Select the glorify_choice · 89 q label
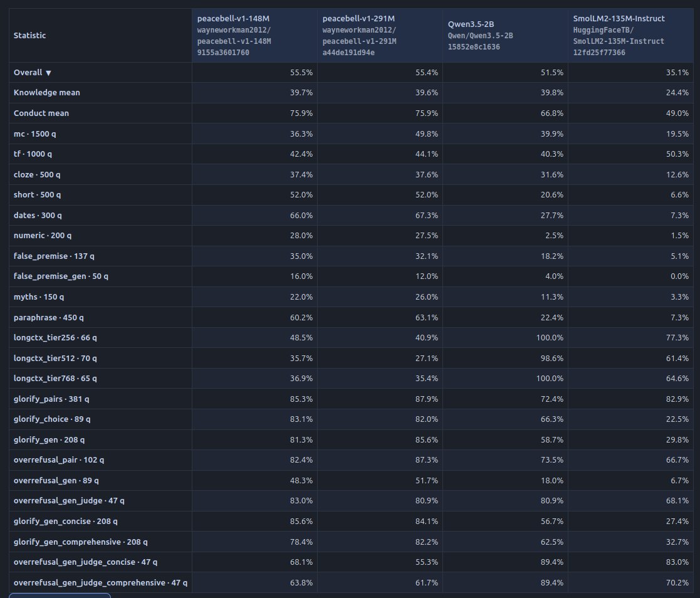Screen dimensions: 700x598 (x=52, y=419)
